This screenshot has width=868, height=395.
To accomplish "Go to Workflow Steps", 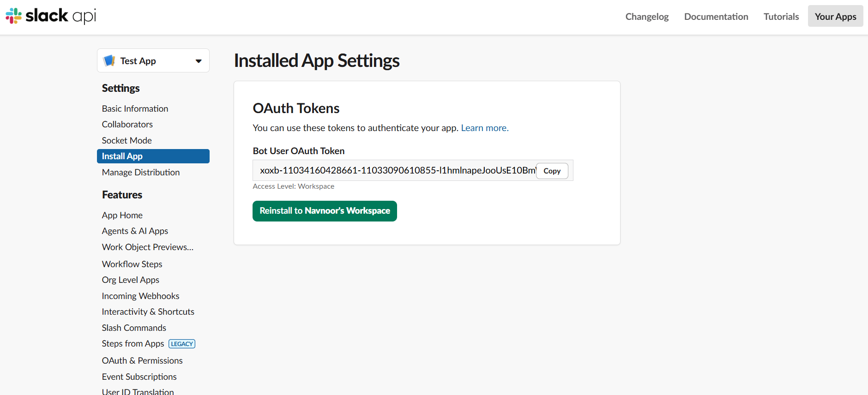I will 132,264.
